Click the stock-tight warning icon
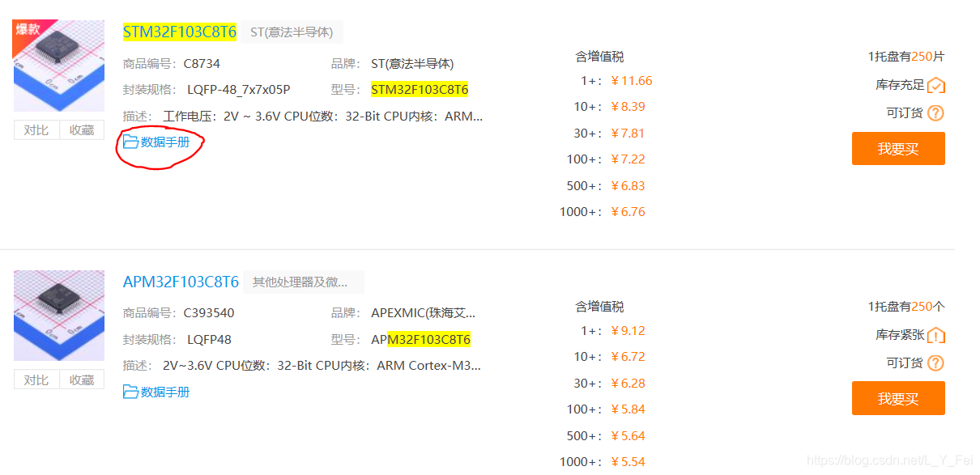Screen dimensions: 980x475 tap(936, 335)
